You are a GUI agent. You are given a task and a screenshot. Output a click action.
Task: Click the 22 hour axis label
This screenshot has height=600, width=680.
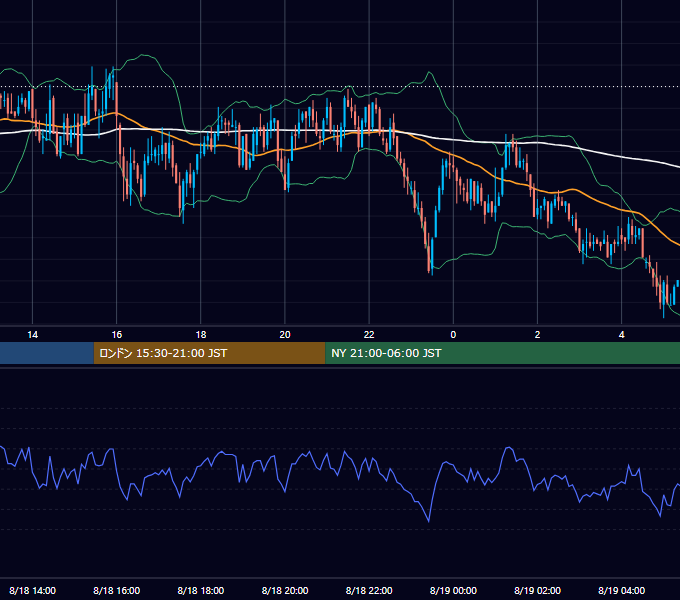pos(369,335)
